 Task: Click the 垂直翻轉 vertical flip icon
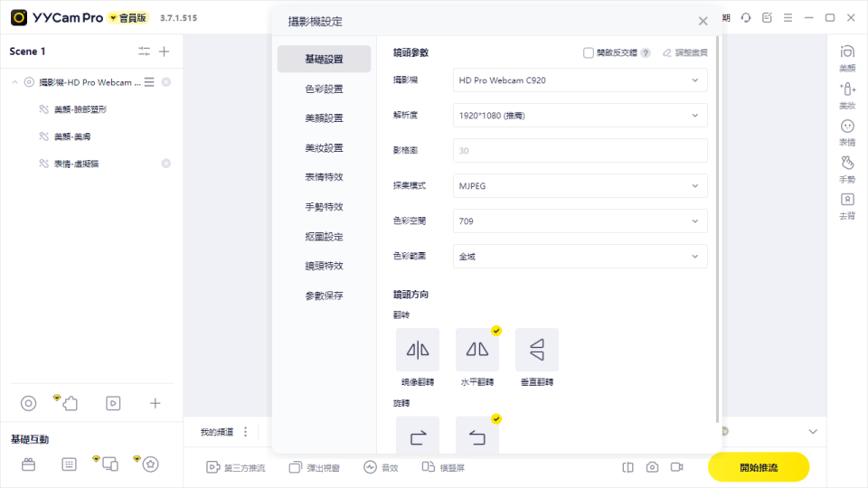[537, 350]
